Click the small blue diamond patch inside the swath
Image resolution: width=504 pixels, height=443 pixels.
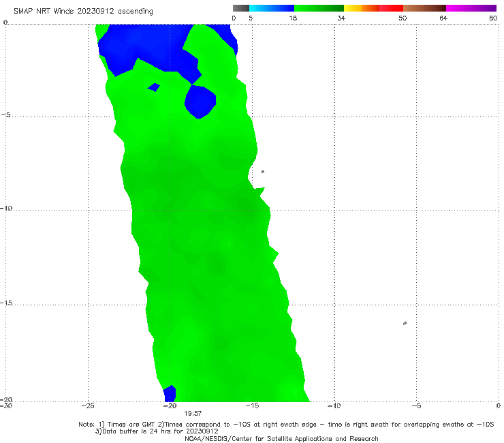tap(154, 87)
